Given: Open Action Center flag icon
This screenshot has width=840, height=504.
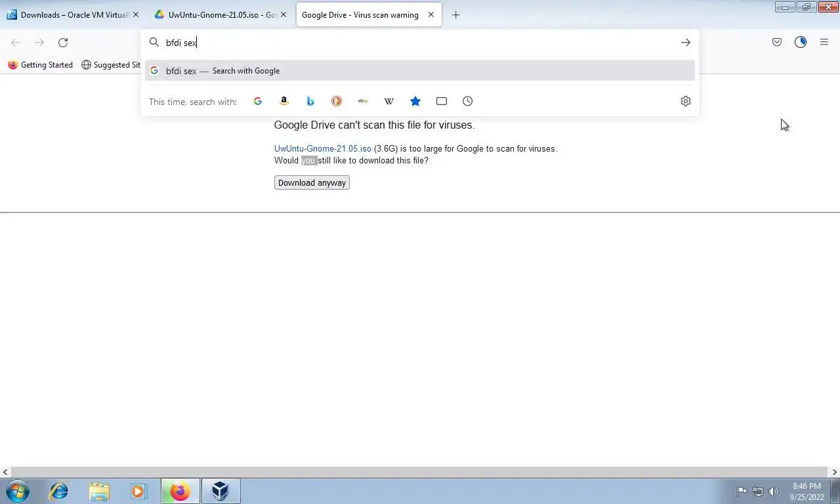Looking at the screenshot, I should click(742, 491).
